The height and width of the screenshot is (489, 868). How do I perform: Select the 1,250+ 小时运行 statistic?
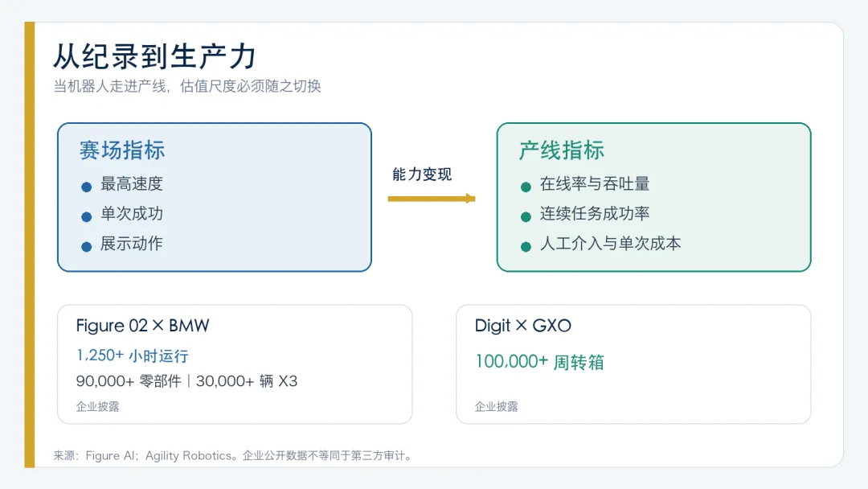pos(133,355)
